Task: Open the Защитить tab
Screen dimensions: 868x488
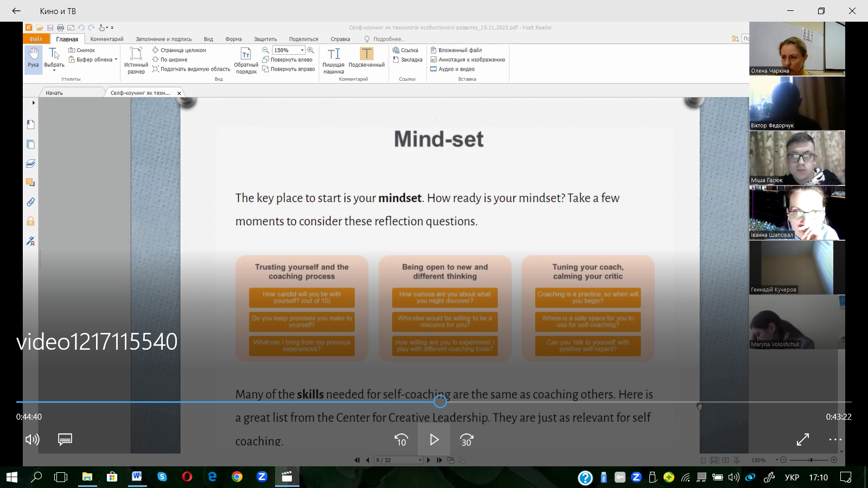Action: pos(265,39)
